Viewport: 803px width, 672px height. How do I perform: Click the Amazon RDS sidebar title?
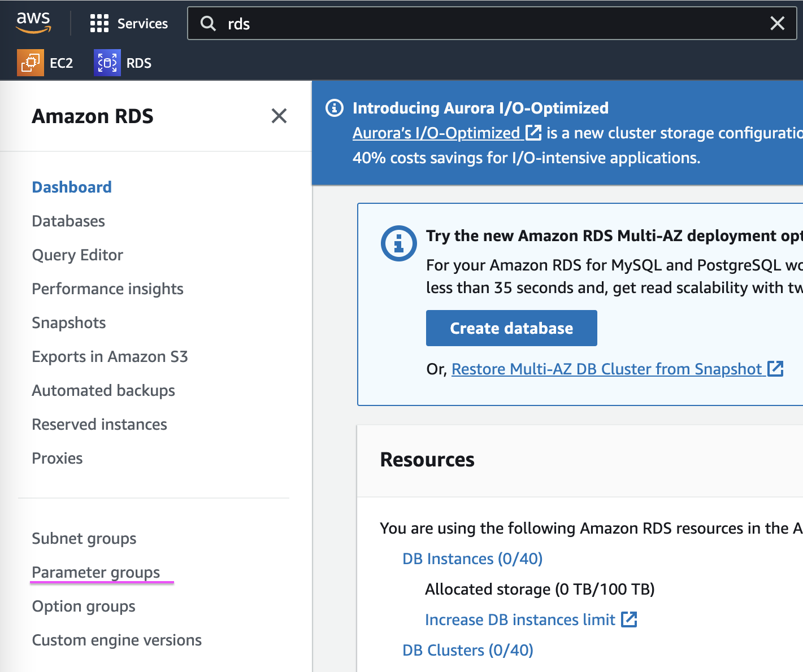click(x=93, y=116)
